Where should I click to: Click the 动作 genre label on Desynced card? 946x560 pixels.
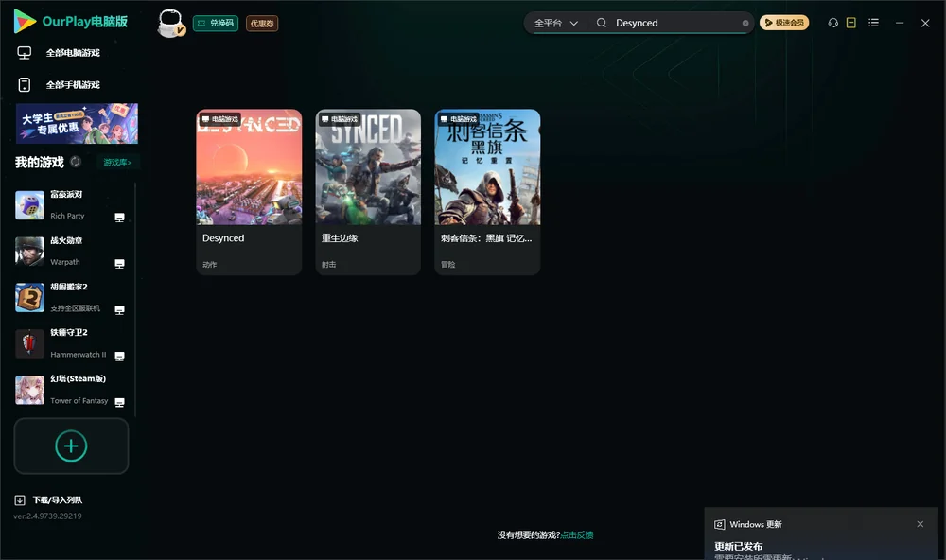[x=209, y=265]
